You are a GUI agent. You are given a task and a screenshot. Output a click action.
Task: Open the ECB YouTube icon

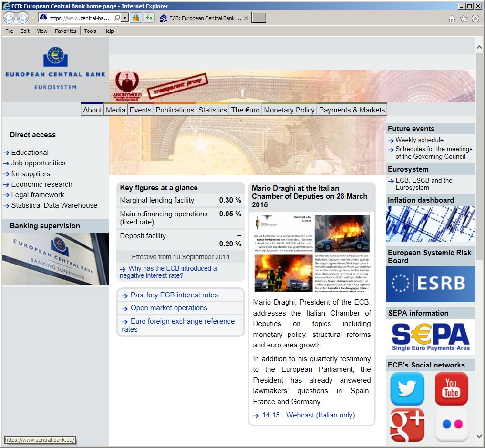[451, 388]
